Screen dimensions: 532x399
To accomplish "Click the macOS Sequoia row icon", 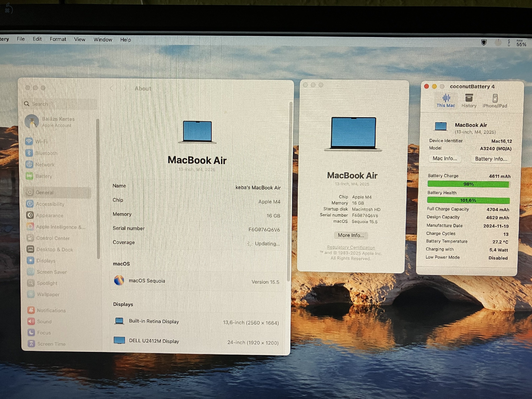I will [x=119, y=280].
